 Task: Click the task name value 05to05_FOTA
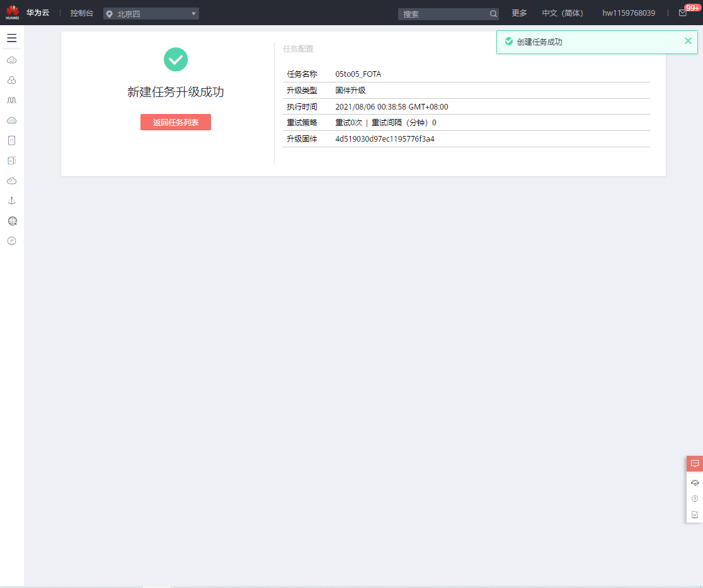pos(358,74)
